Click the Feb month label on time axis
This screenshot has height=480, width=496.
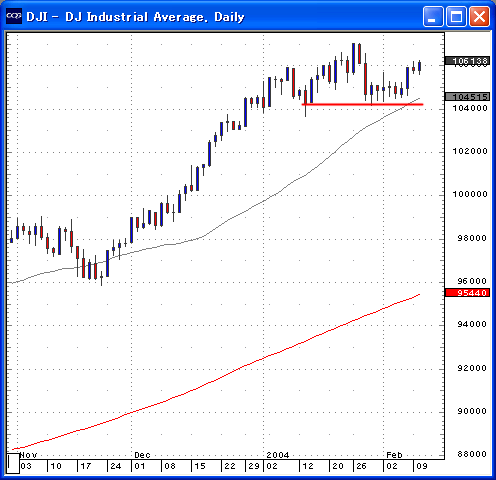(x=394, y=455)
